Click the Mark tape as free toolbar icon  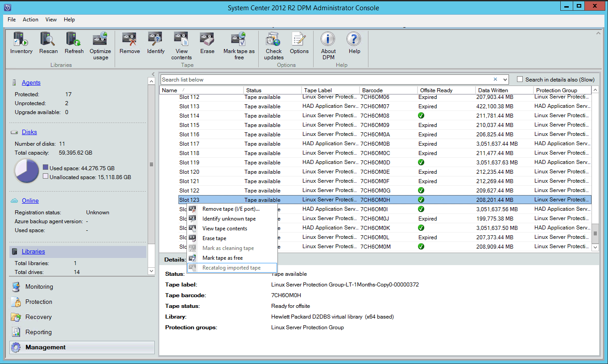coord(239,39)
